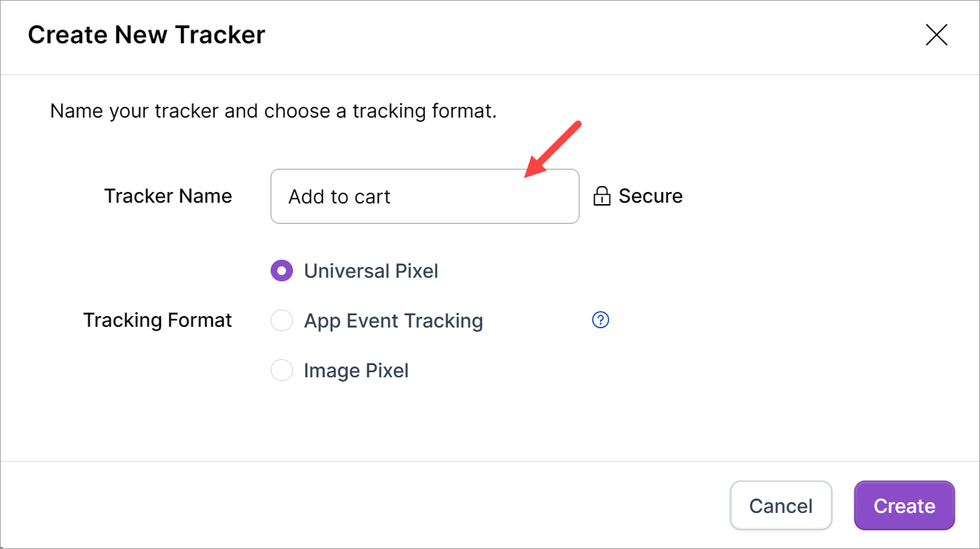Click the Secure label text
The height and width of the screenshot is (549, 980).
coord(650,196)
